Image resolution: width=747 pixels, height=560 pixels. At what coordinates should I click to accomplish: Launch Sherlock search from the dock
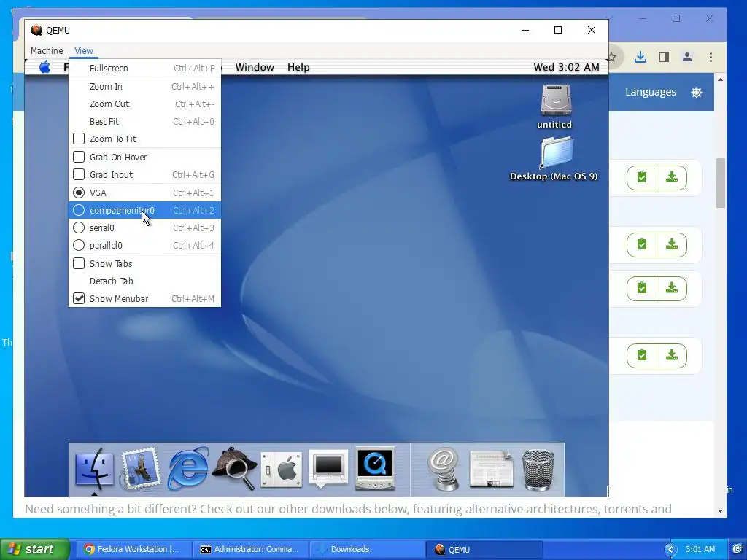click(234, 469)
